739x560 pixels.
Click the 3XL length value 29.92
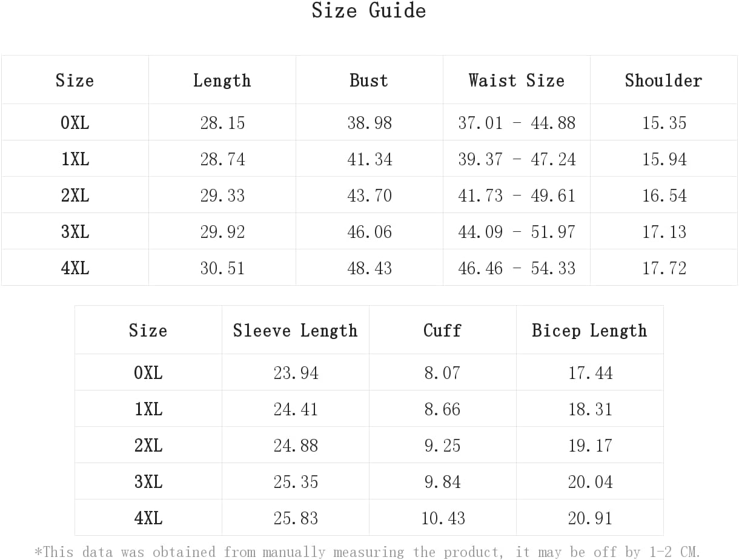(x=222, y=232)
